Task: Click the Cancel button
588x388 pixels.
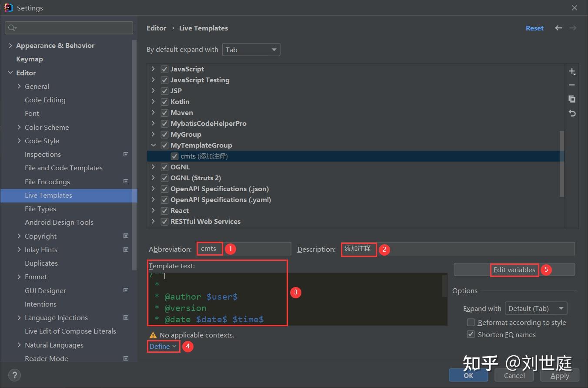Action: tap(514, 375)
